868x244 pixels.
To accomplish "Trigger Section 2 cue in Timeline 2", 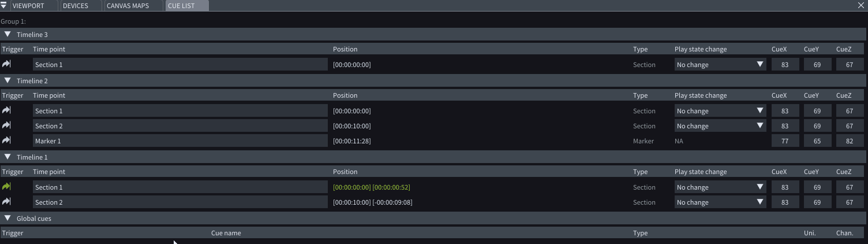I will click(6, 125).
